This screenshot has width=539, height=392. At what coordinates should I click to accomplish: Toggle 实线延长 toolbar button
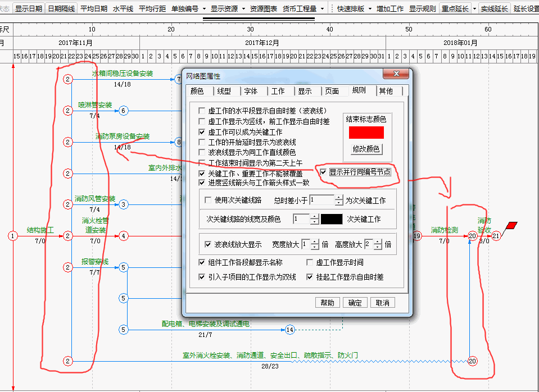(494, 8)
